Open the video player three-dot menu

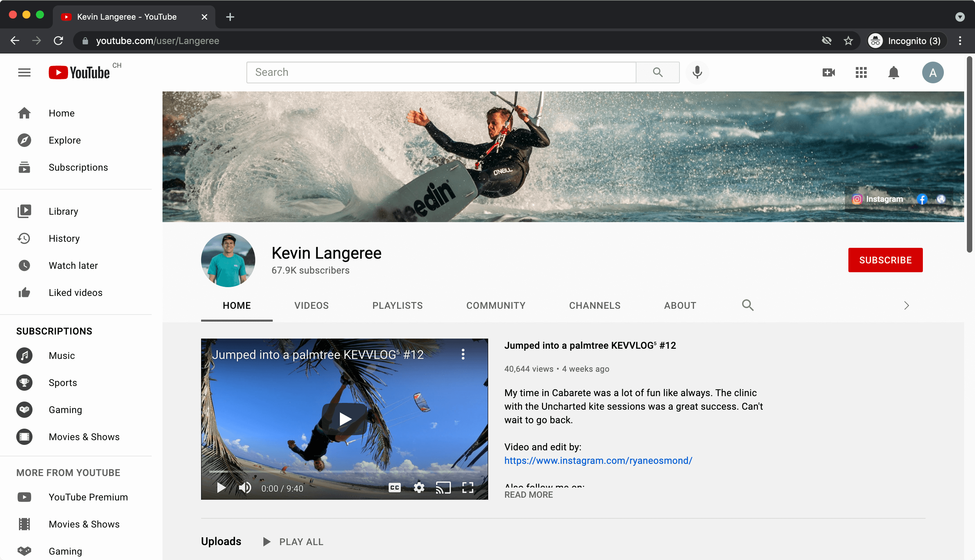463,354
